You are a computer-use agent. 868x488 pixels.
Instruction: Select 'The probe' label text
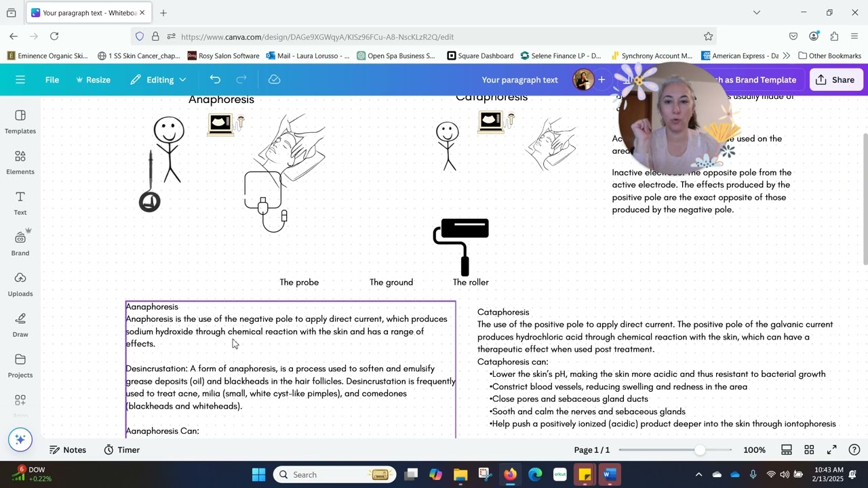(x=299, y=282)
